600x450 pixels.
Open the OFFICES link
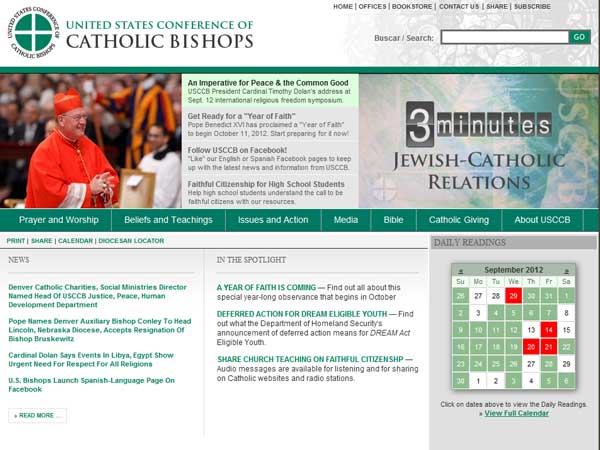[x=372, y=7]
